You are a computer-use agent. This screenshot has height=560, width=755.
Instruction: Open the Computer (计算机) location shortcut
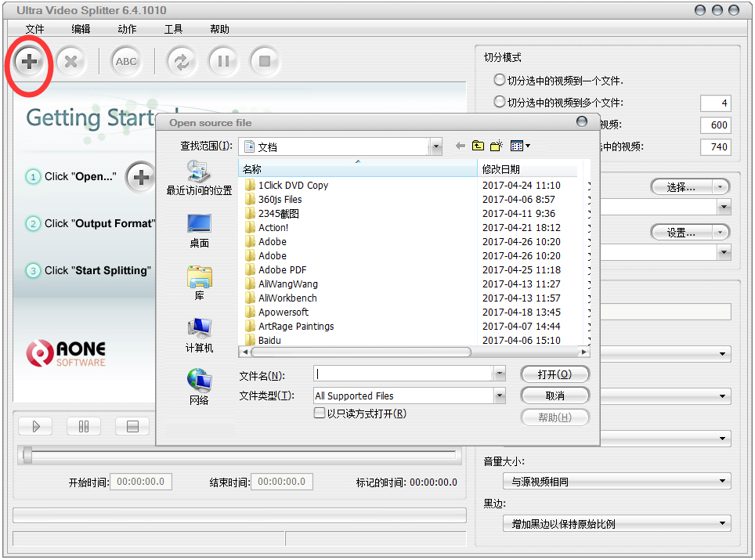199,335
